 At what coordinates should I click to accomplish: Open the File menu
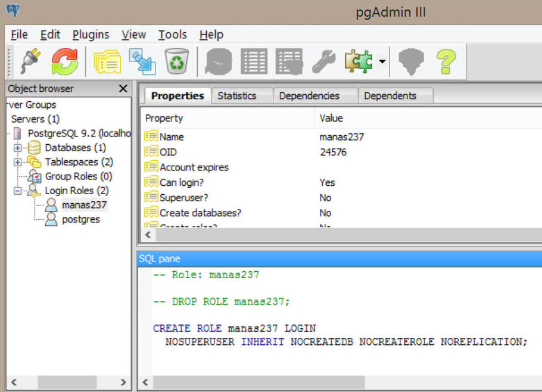(19, 35)
